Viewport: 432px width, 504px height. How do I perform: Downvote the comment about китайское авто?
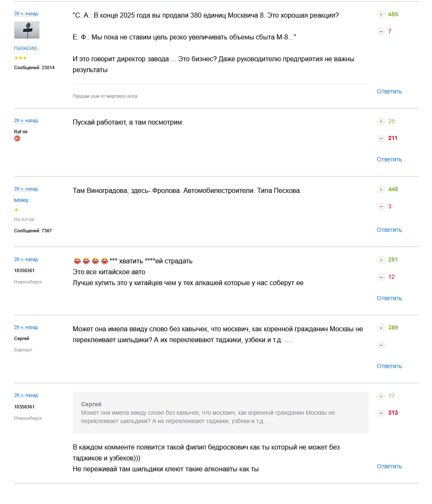pyautogui.click(x=381, y=277)
